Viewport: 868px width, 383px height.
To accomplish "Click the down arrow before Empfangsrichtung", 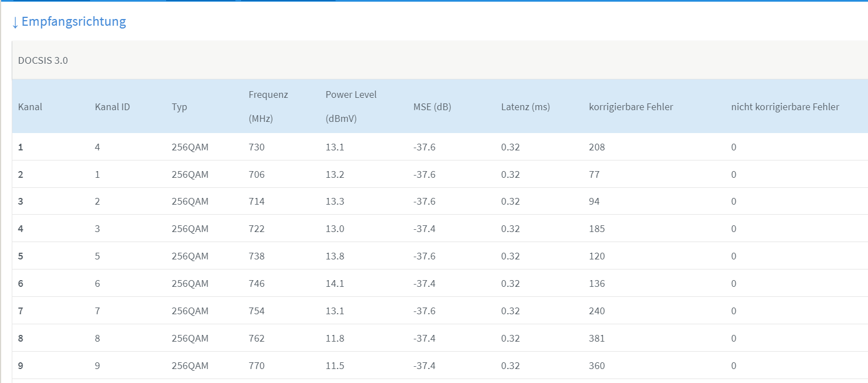I will coord(15,22).
